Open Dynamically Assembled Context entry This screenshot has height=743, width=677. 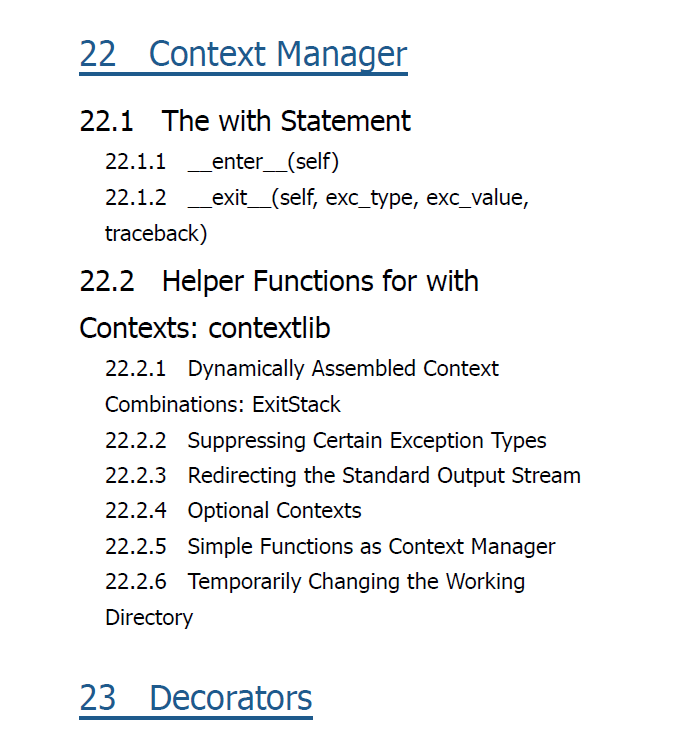[302, 369]
